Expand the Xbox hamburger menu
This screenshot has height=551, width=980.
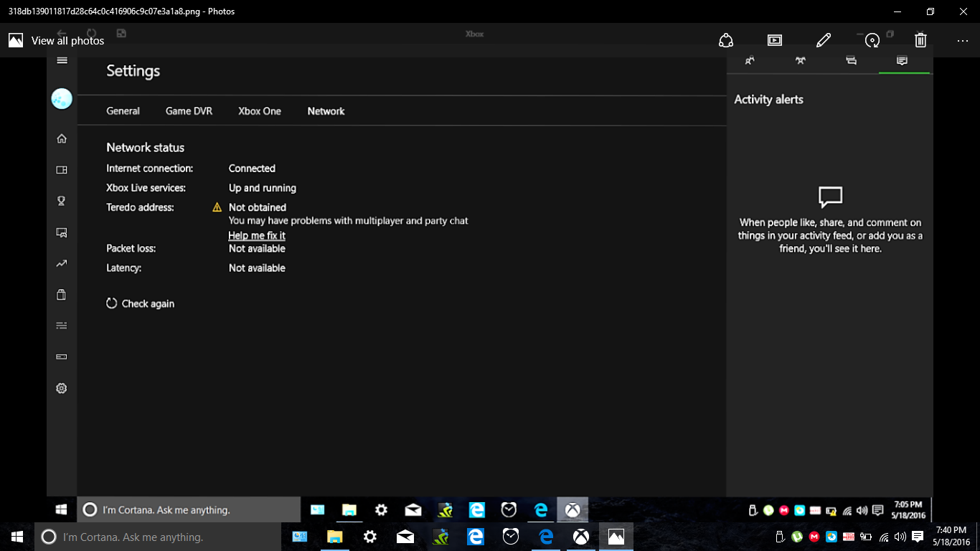(x=62, y=60)
